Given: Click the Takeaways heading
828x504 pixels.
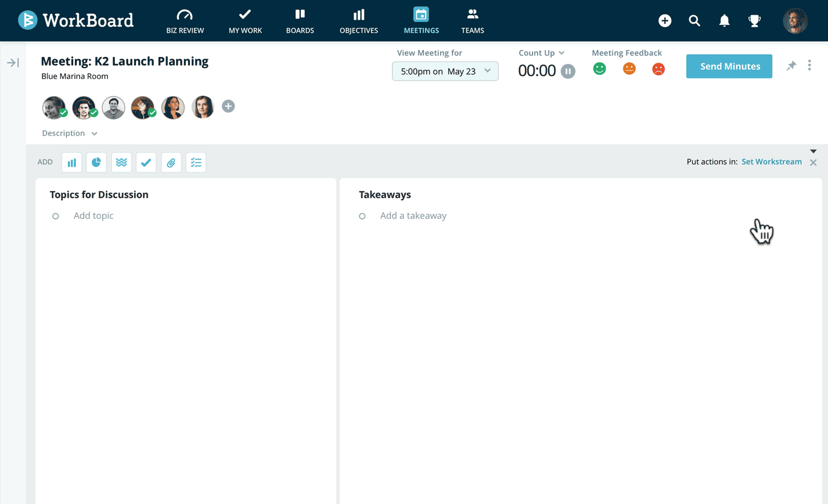Looking at the screenshot, I should pyautogui.click(x=385, y=195).
